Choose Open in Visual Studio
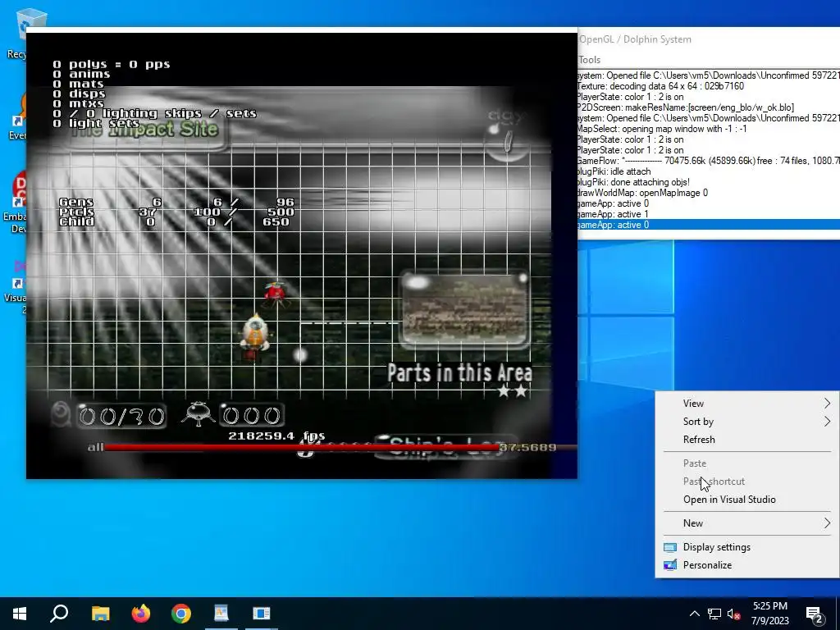Screen dimensions: 840x630 pos(746,500)
